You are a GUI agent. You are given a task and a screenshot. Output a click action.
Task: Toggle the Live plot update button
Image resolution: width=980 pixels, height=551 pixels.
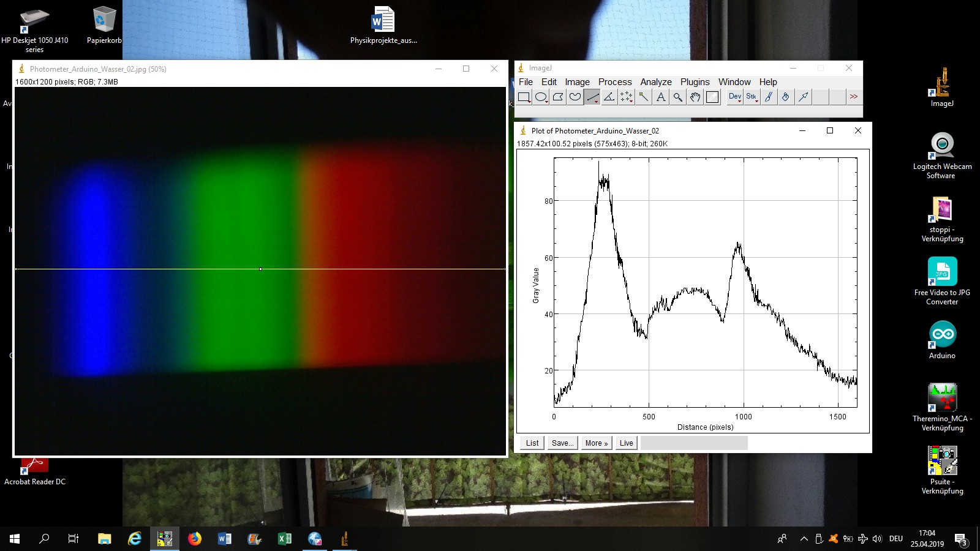[x=626, y=443]
